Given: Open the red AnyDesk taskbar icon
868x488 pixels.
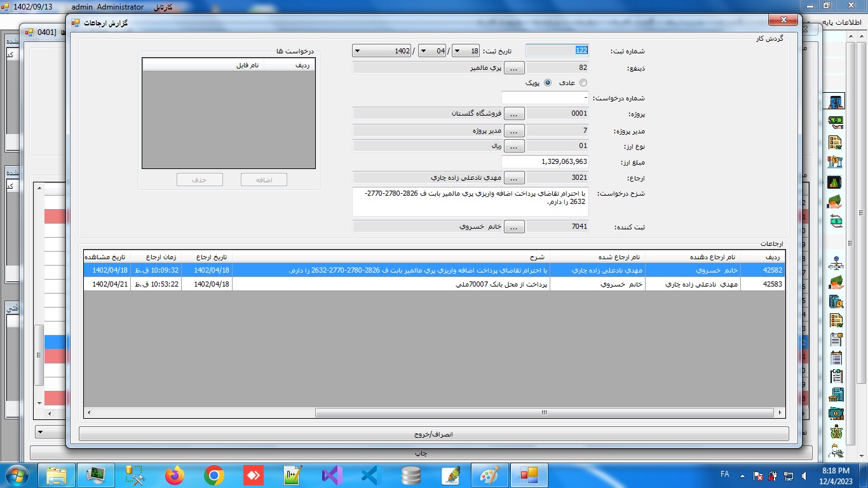Looking at the screenshot, I should (253, 475).
